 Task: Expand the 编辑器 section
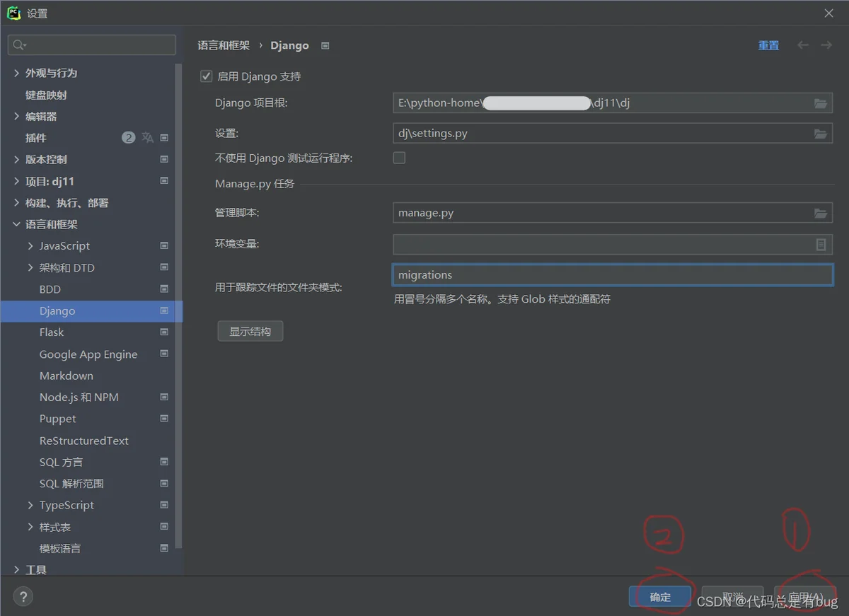coord(16,116)
